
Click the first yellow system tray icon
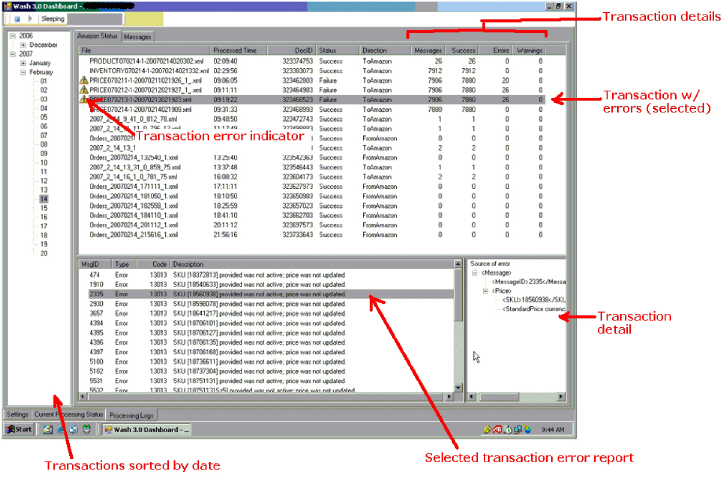click(487, 429)
